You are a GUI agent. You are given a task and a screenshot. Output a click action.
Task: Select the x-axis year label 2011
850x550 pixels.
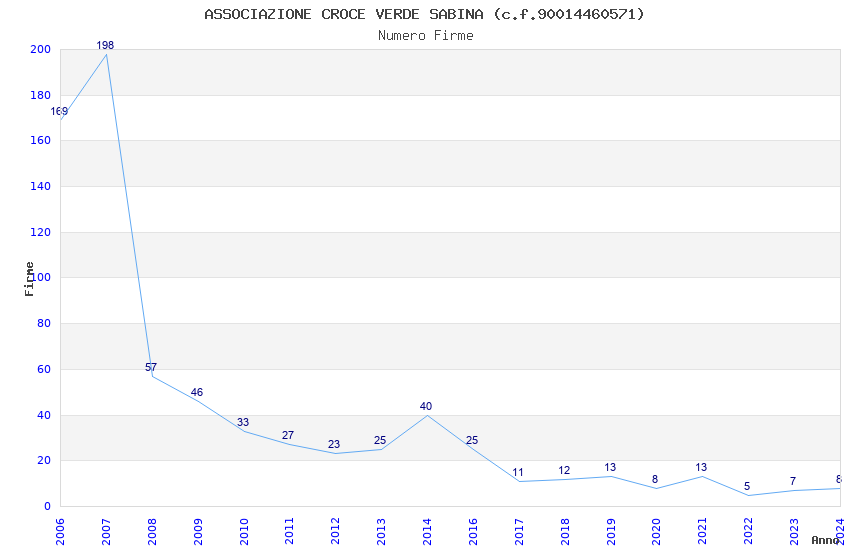pos(289,532)
